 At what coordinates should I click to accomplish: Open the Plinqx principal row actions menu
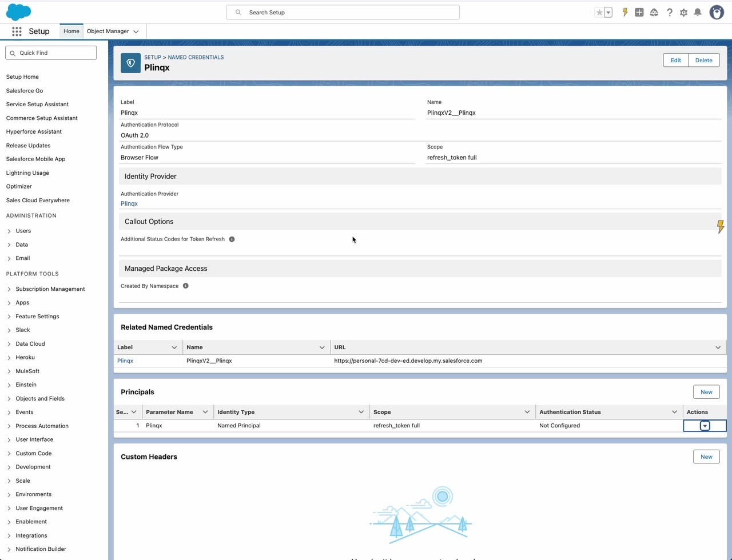click(x=705, y=426)
